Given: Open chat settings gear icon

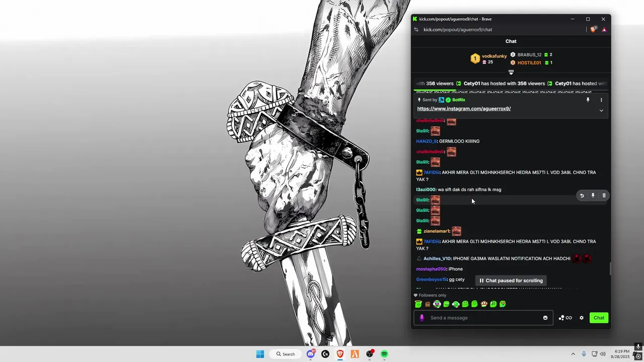Looking at the screenshot, I should point(582,318).
